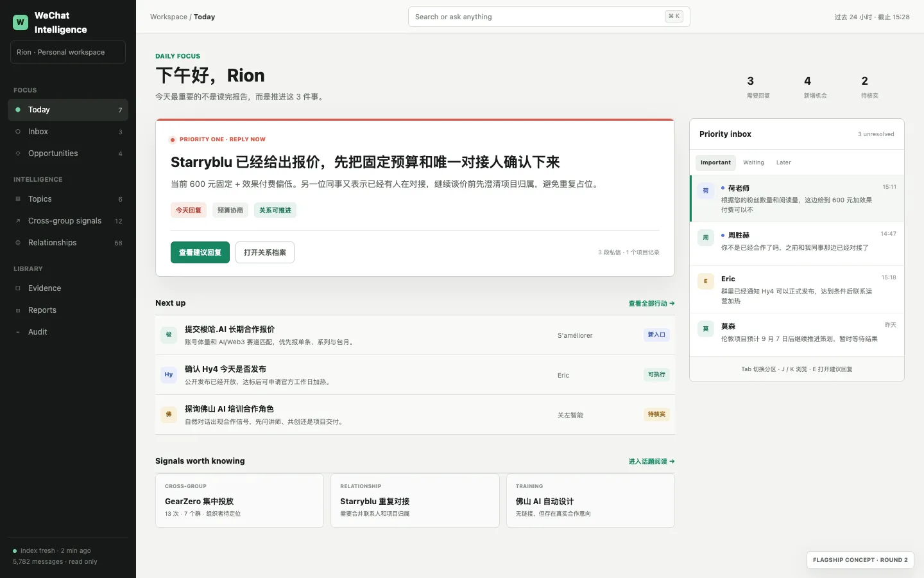Click the Relationships sidebar icon
Viewport: 924px width, 578px height.
[18, 243]
